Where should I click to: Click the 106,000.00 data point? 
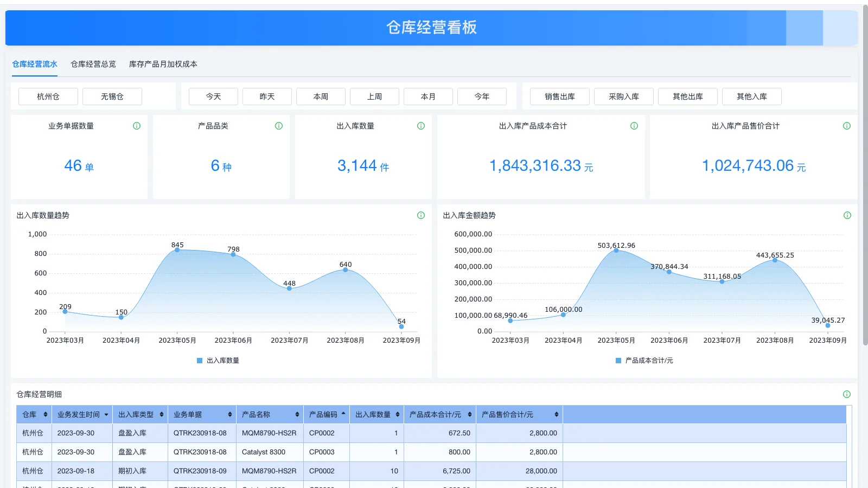[x=563, y=314]
